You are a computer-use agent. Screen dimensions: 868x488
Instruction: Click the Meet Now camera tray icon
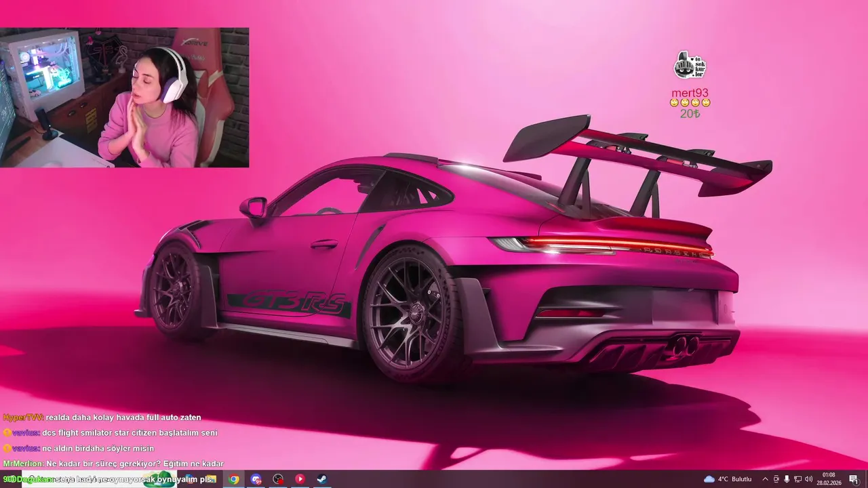tap(776, 479)
